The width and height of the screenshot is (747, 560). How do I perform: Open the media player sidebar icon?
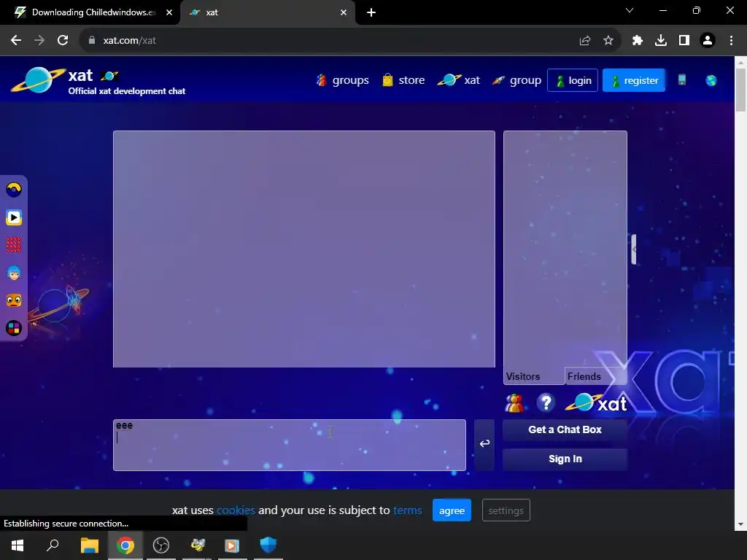click(x=14, y=217)
